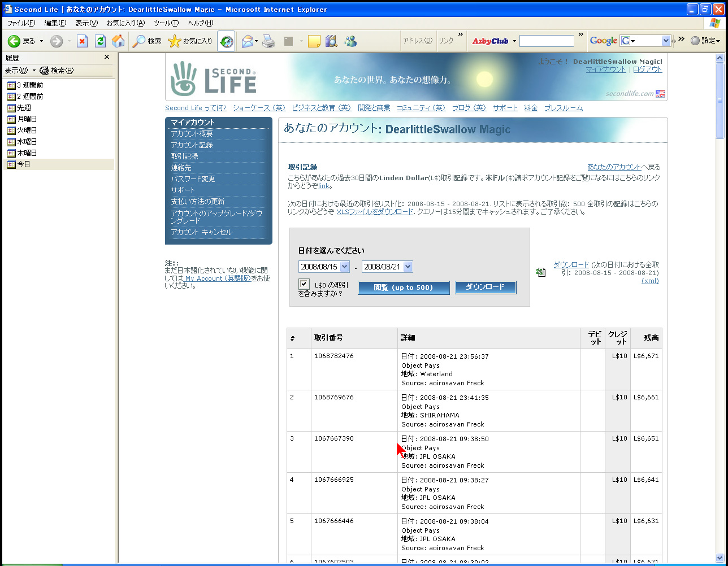Click the ショーケース（英） navigation link

259,108
